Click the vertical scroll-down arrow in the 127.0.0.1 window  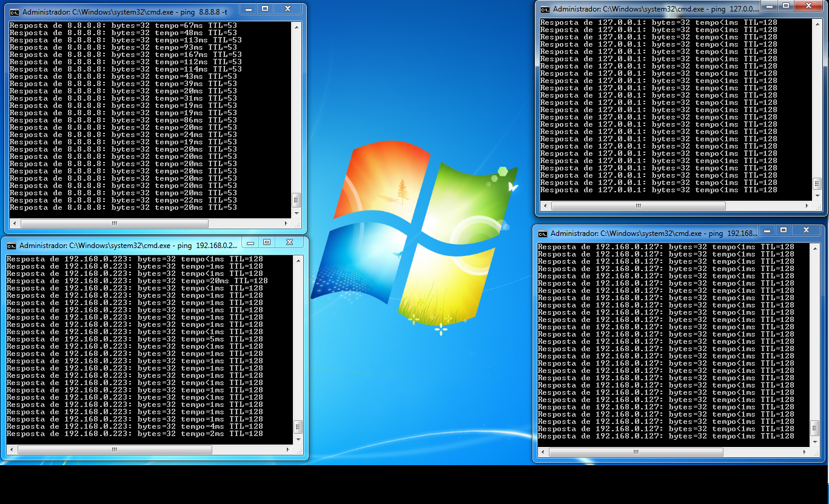(817, 195)
